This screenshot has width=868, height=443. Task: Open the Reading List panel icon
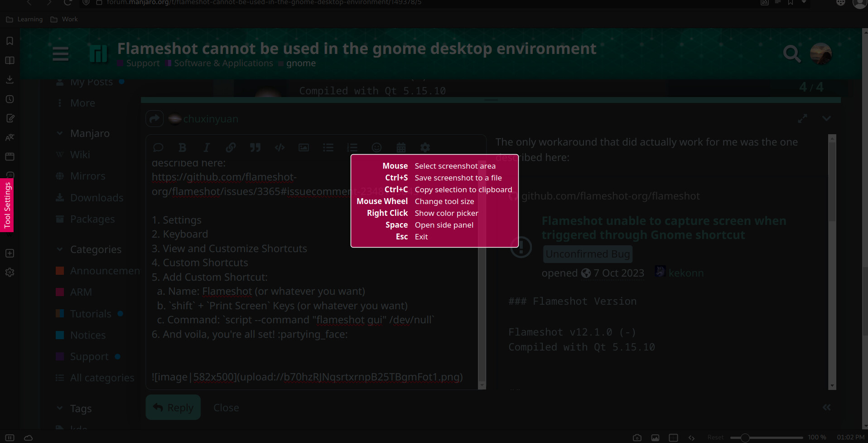point(10,60)
